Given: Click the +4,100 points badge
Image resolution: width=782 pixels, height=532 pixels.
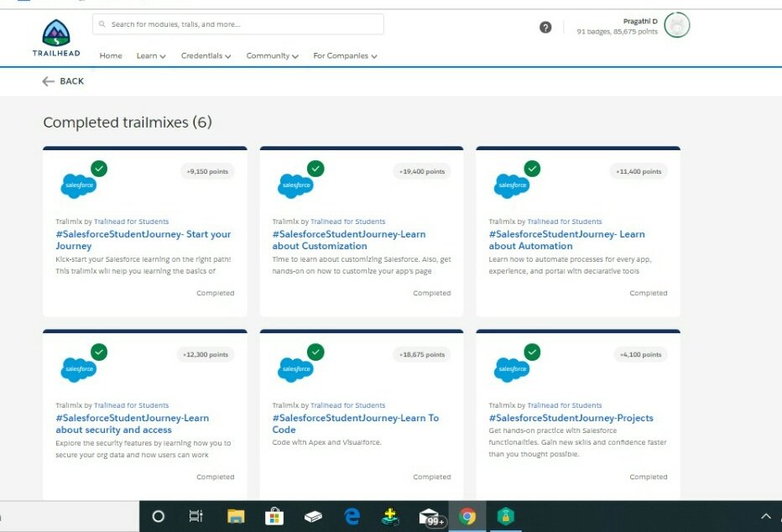Looking at the screenshot, I should [x=640, y=354].
